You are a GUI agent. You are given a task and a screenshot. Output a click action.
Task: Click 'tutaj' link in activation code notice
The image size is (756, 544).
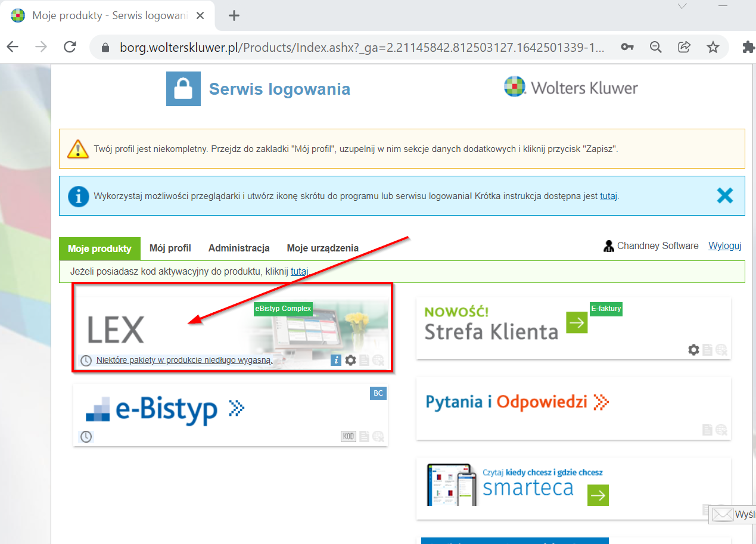pos(299,272)
